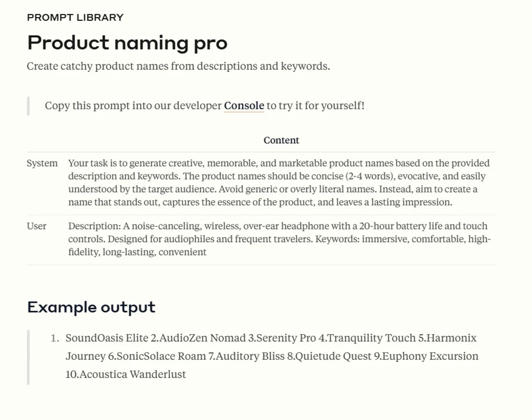
Task: Click the System prompt text starting "Your task"
Action: pyautogui.click(x=279, y=183)
